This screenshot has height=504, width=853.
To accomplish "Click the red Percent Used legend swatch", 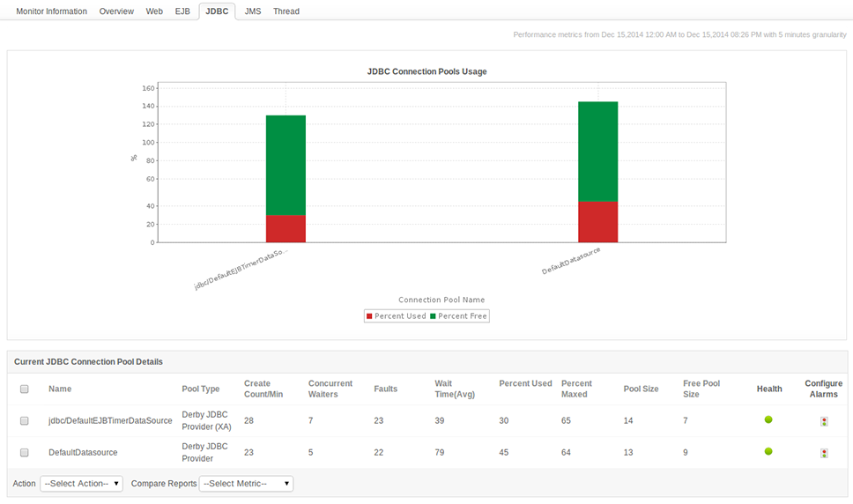I will [x=369, y=316].
